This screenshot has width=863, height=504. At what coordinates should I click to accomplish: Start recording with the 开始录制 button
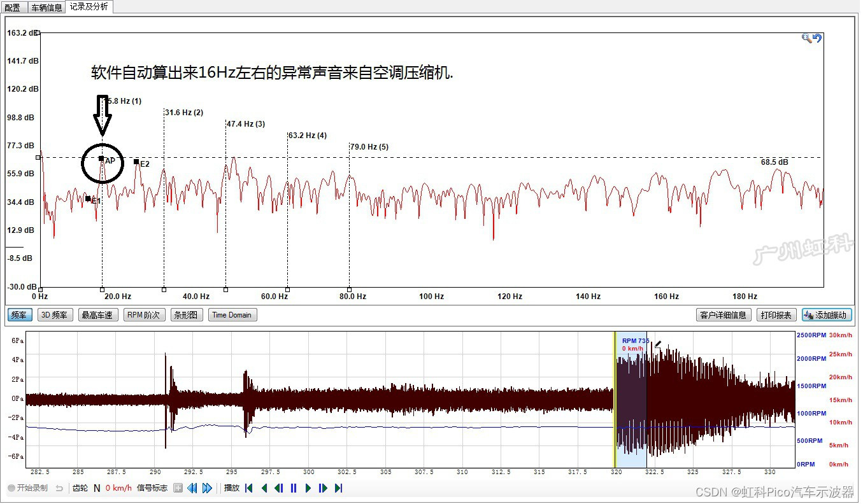click(27, 488)
